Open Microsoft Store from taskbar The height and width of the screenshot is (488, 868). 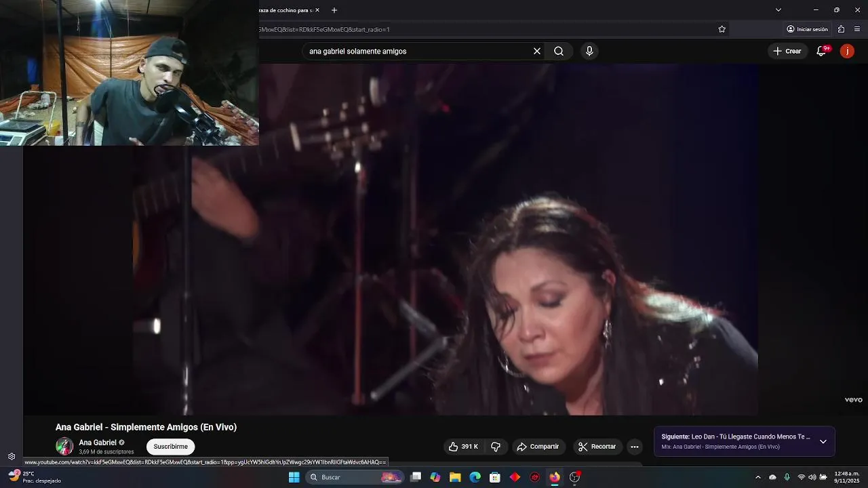tap(495, 477)
